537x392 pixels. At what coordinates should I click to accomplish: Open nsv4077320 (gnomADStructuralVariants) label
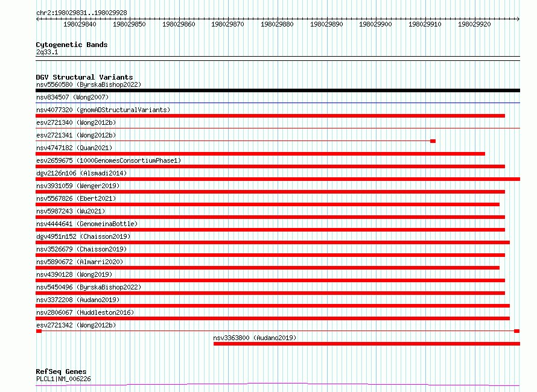pos(103,110)
